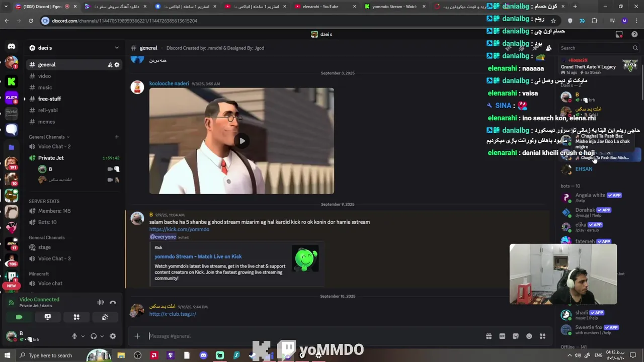Open koolooche naderi's profile name

point(169,83)
